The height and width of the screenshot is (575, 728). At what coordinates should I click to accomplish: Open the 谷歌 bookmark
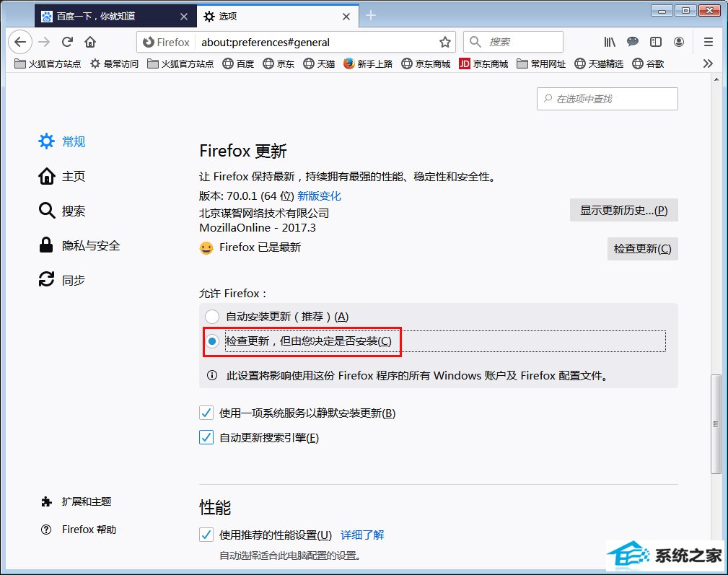[x=649, y=63]
